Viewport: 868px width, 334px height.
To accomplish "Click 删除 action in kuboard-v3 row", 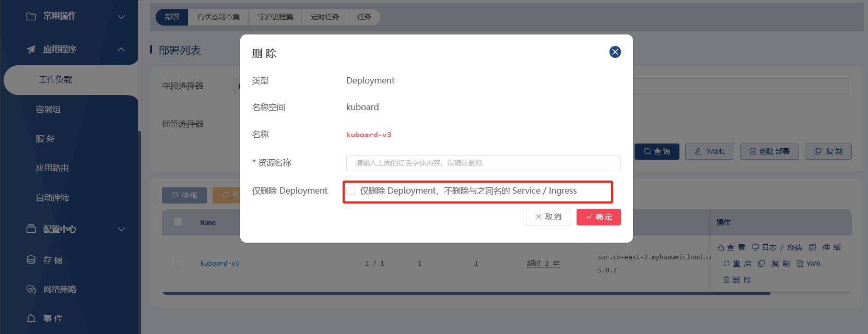I will 737,280.
